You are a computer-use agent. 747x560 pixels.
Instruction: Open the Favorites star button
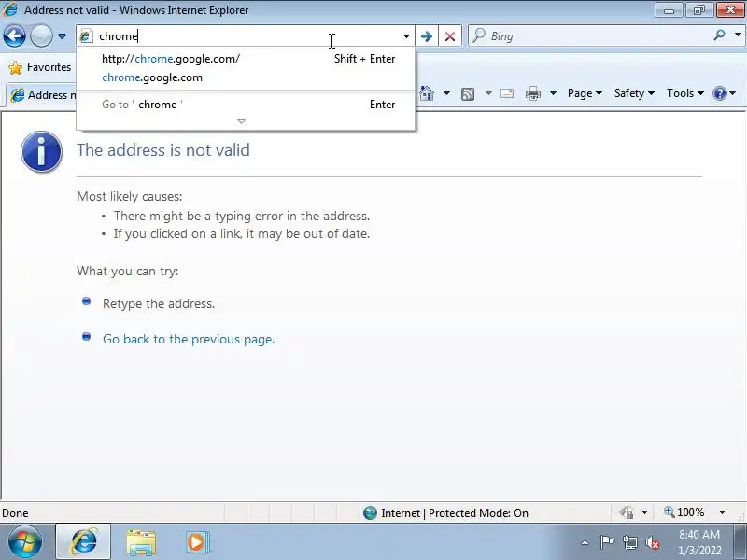(x=40, y=67)
